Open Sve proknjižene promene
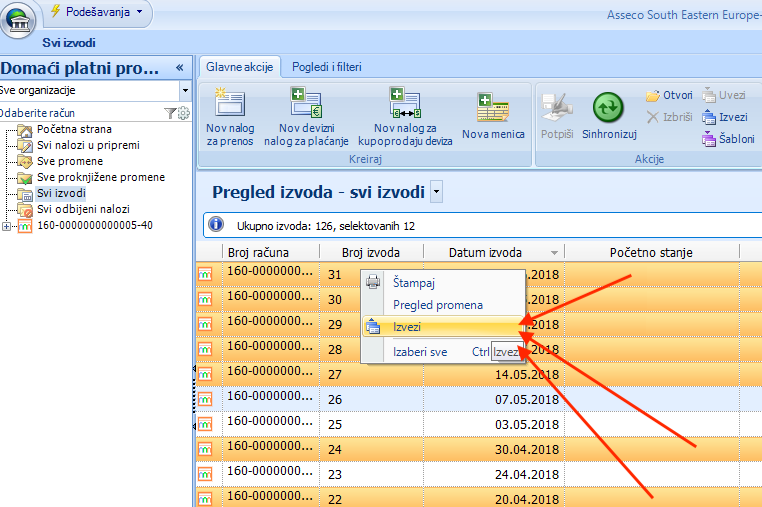This screenshot has height=507, width=762. click(x=101, y=177)
